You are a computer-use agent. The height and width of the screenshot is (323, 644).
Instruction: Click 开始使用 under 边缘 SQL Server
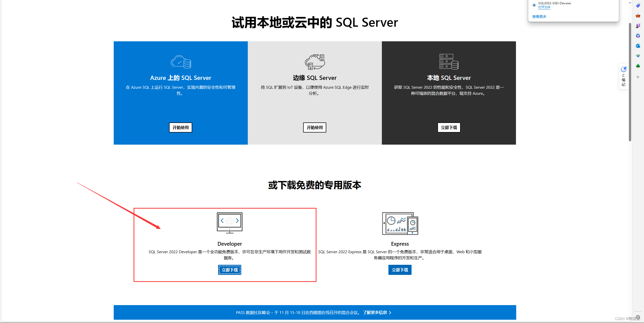coord(315,127)
